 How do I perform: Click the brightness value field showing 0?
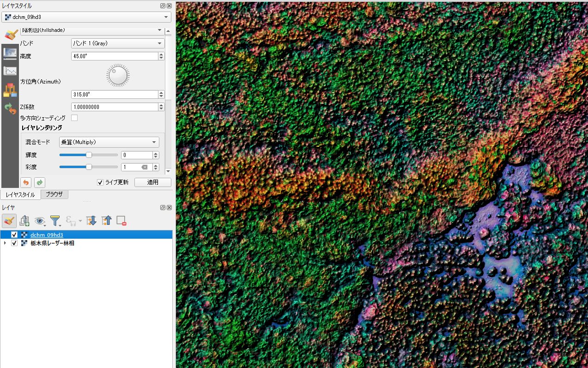[137, 155]
